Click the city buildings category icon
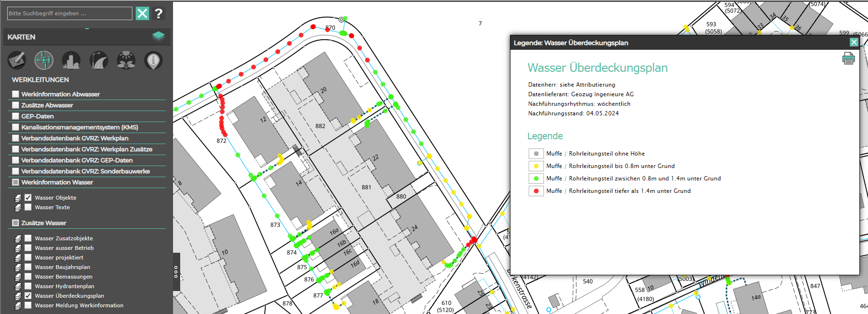The width and height of the screenshot is (868, 314). pyautogui.click(x=71, y=60)
